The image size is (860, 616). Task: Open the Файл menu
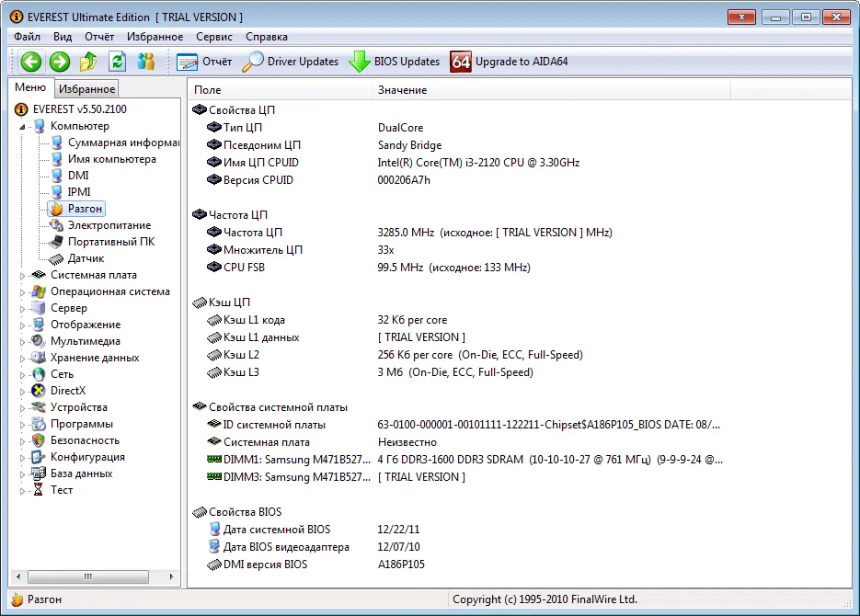28,37
